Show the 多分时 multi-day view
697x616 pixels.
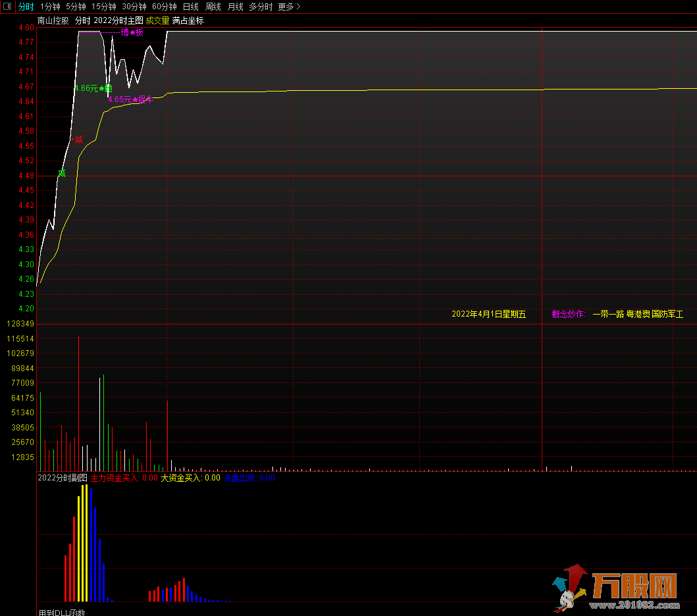(x=261, y=7)
